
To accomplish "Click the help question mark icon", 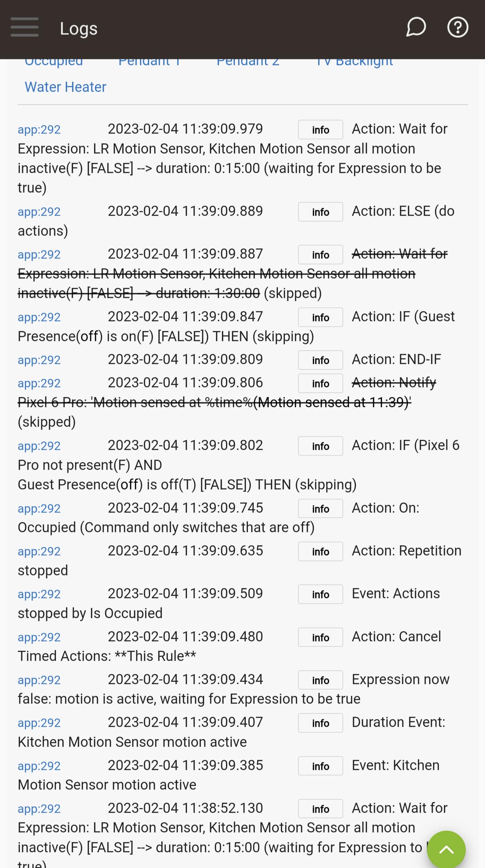I will tap(457, 27).
